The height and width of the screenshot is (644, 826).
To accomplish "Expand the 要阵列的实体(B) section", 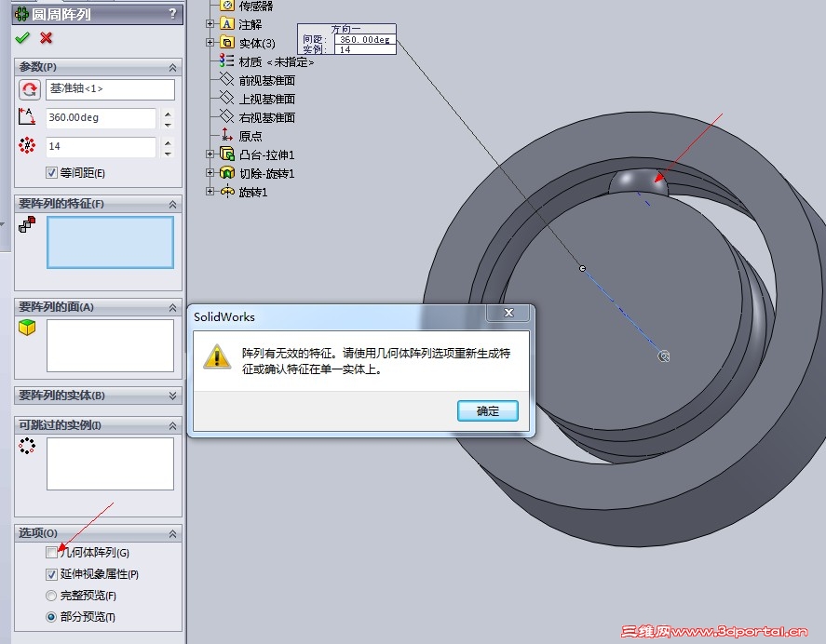I will click(x=172, y=396).
